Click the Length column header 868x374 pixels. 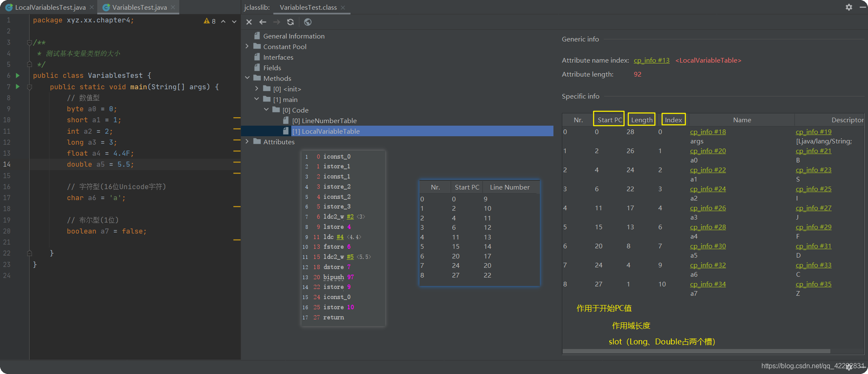(x=641, y=120)
